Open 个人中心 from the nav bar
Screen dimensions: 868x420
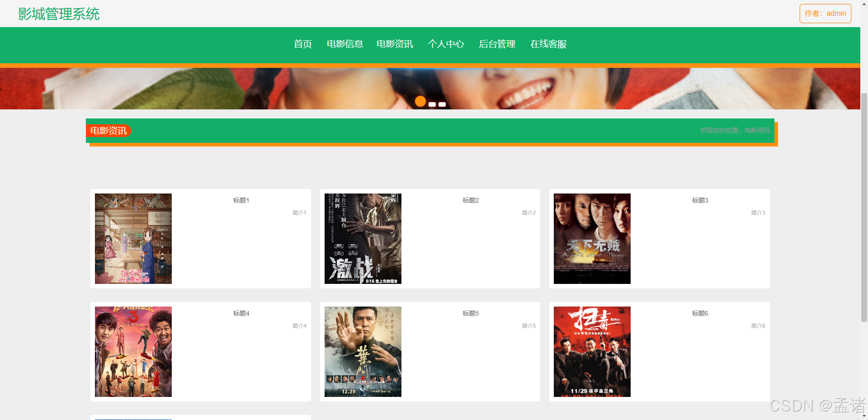pos(446,44)
